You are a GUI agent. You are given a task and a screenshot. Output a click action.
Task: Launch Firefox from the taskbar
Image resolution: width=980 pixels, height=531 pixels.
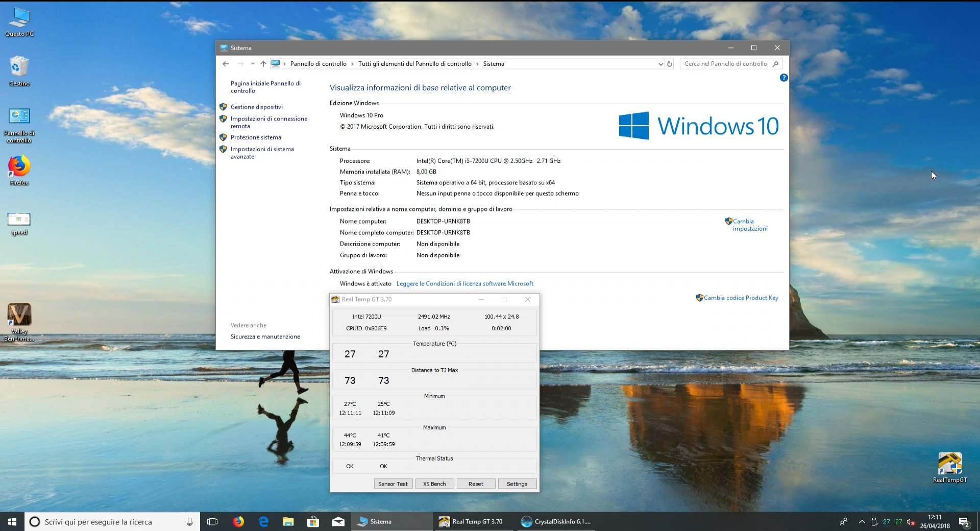pyautogui.click(x=238, y=521)
